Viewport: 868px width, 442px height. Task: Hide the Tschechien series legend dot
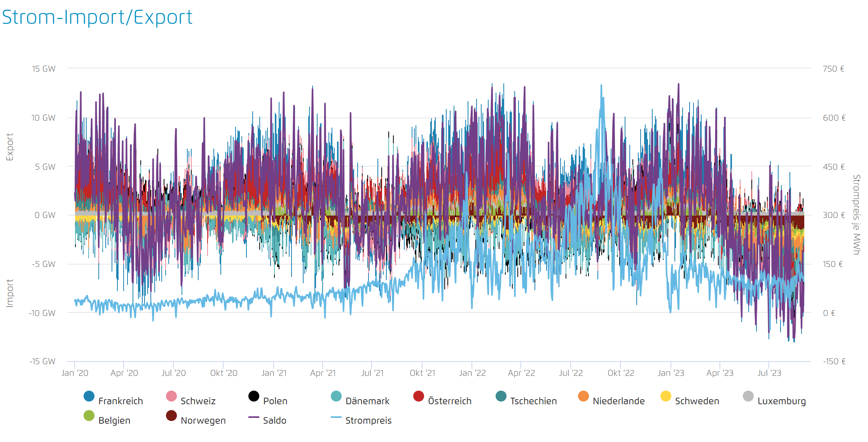pos(501,396)
